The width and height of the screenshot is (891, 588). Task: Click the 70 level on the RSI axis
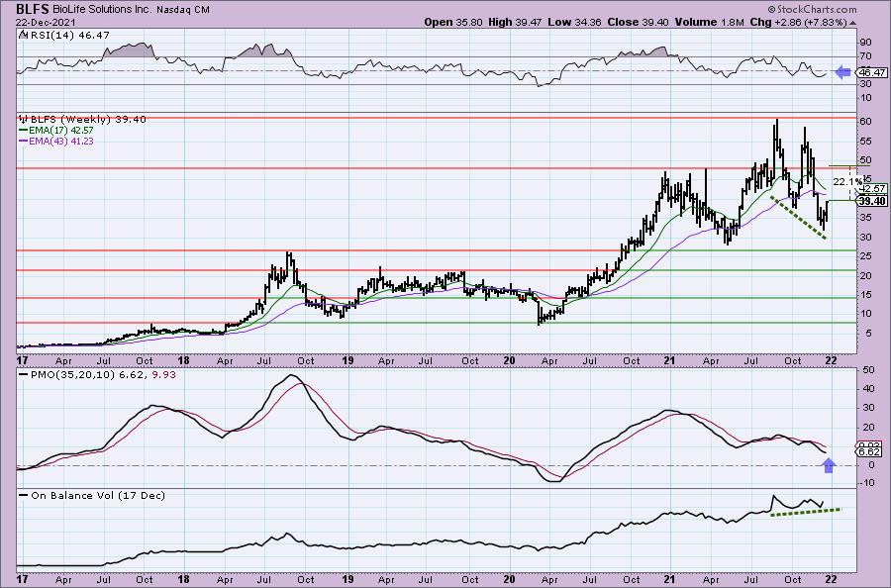click(866, 56)
